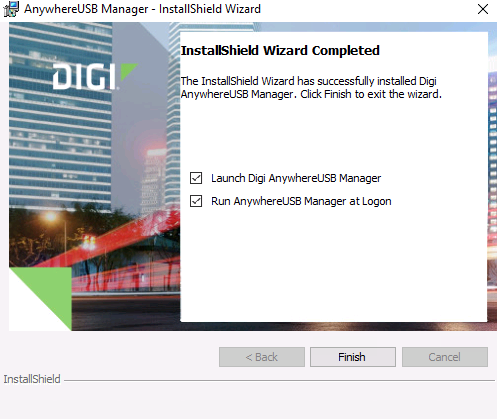Click the skyscraper in the banner image
Screen dimensions: 497x419
60,113
